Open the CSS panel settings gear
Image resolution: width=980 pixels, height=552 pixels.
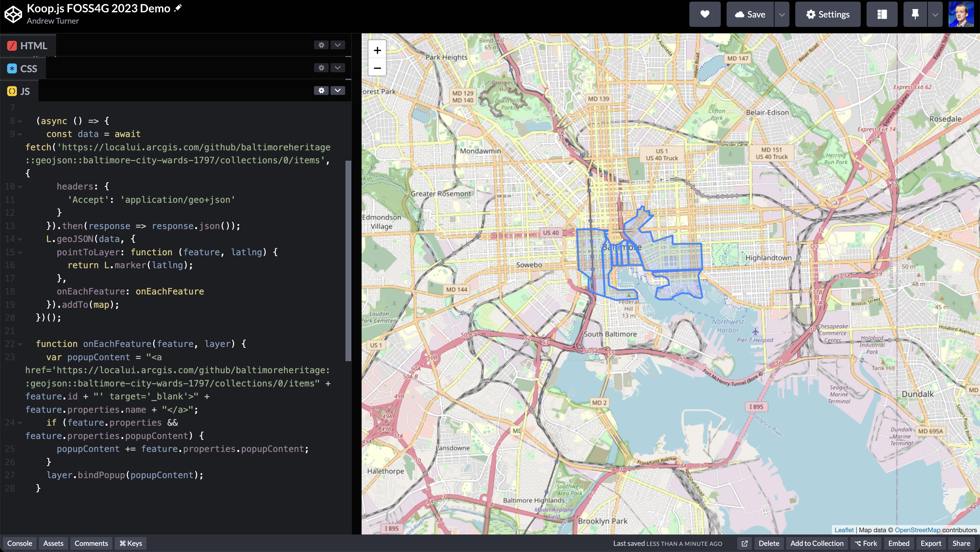321,68
